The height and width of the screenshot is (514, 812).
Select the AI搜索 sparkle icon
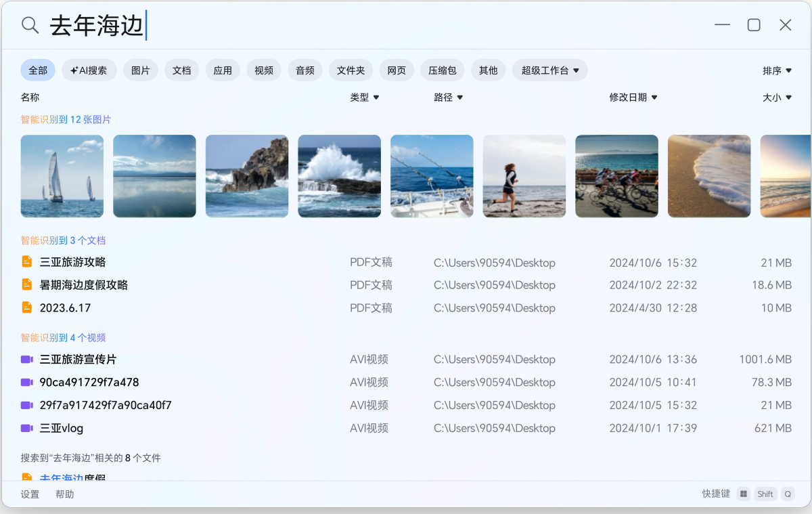pos(74,70)
